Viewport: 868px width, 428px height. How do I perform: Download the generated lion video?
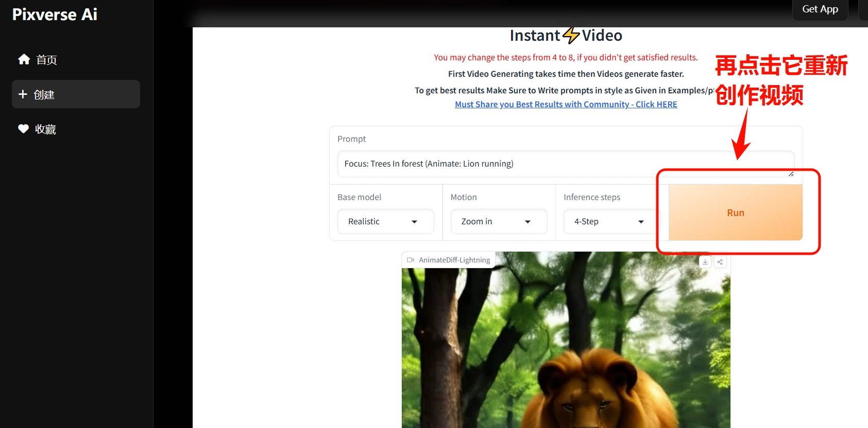pos(705,262)
